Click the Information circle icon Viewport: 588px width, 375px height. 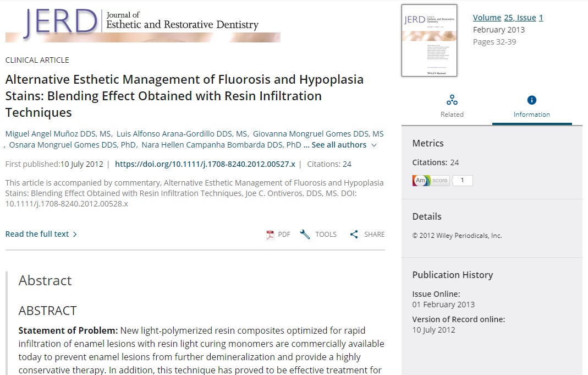531,100
